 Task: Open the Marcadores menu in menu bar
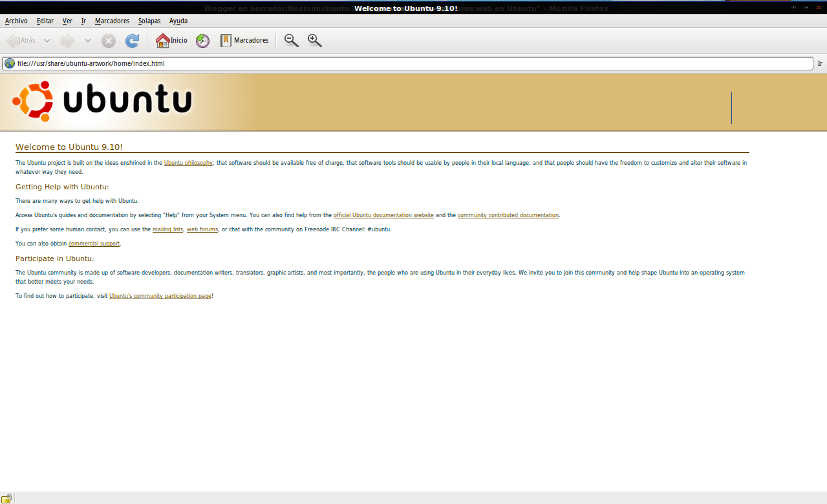coord(112,21)
